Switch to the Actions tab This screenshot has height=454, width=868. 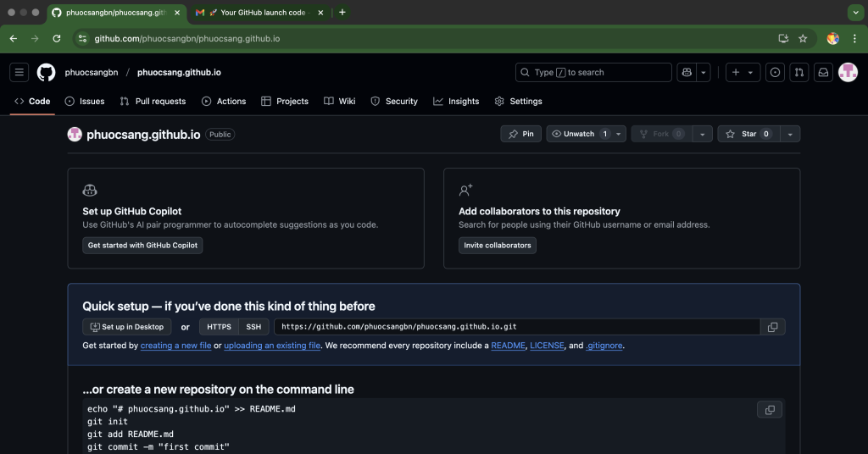224,101
